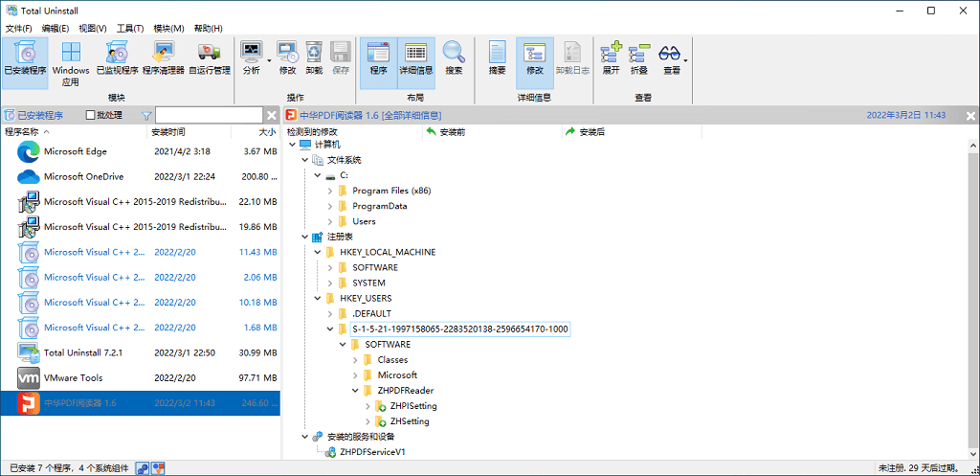Click the 安装前 column header
This screenshot has height=476, width=980.
(x=493, y=132)
